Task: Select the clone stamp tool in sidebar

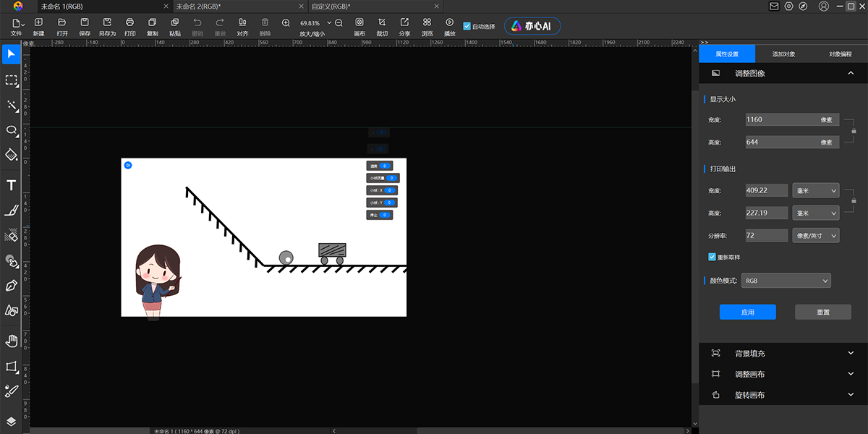Action: pyautogui.click(x=11, y=261)
